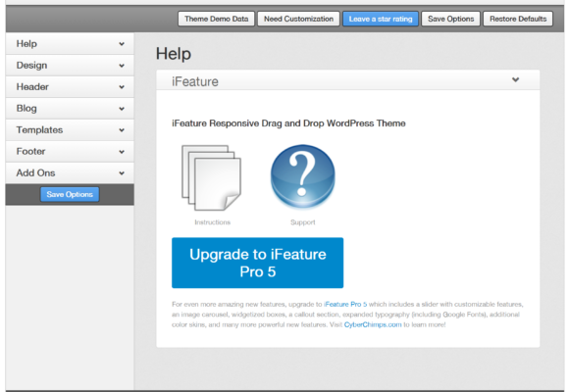Collapse the iFeature panel chevron

point(515,79)
